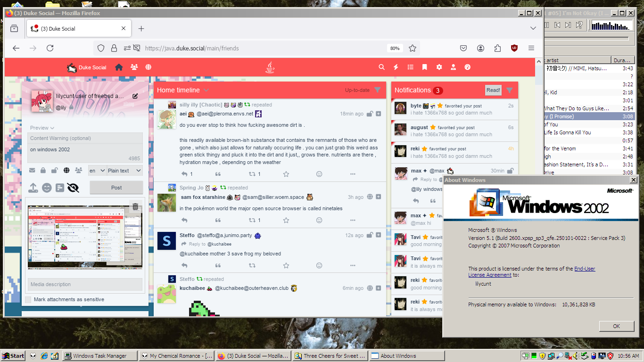Click the attached screenshot thumbnail preview
Viewport: 644px width, 362px height.
pos(85,237)
